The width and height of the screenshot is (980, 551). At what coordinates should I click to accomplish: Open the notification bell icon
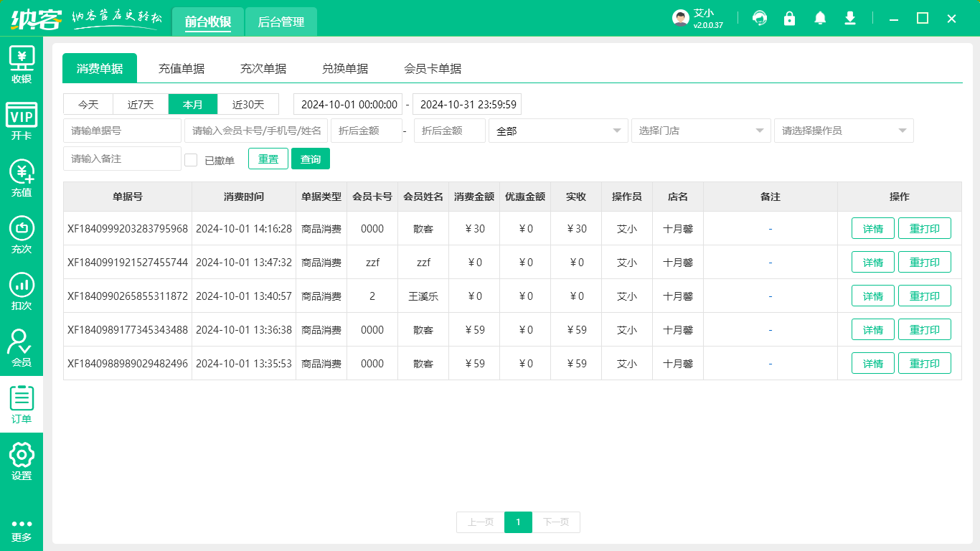(819, 19)
